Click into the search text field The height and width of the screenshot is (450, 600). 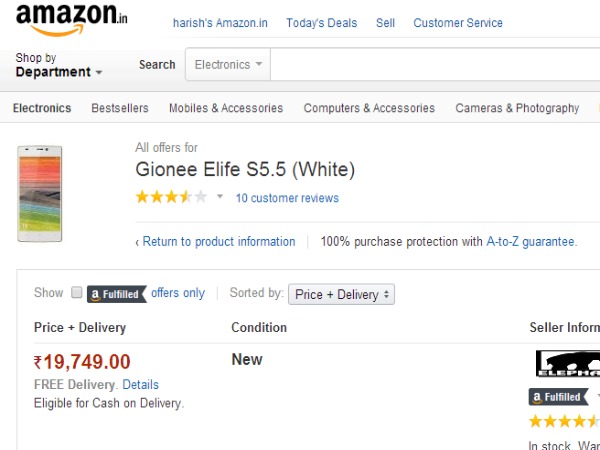tap(435, 65)
